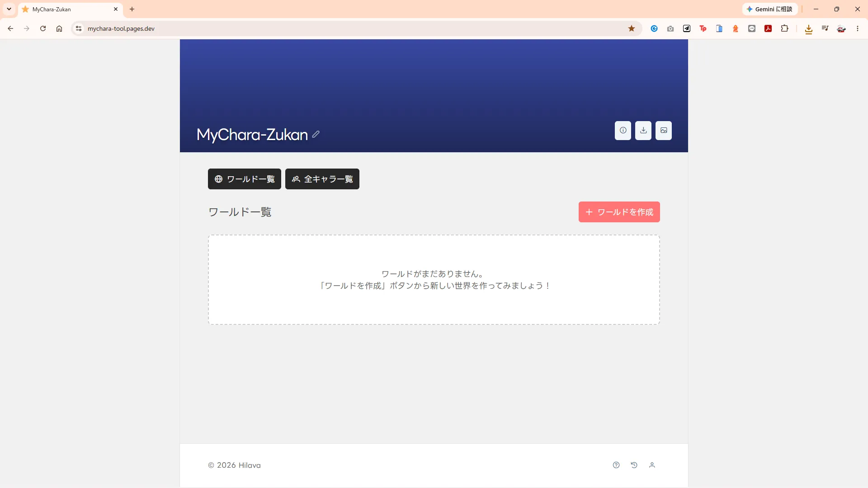This screenshot has height=488, width=868.
Task: Open the Extensions puzzle piece menu
Action: coord(785,28)
